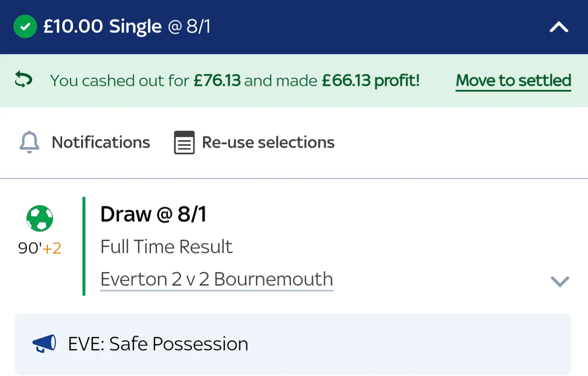Viewport: 588px width, 376px height.
Task: Select the Notifications label
Action: (101, 143)
